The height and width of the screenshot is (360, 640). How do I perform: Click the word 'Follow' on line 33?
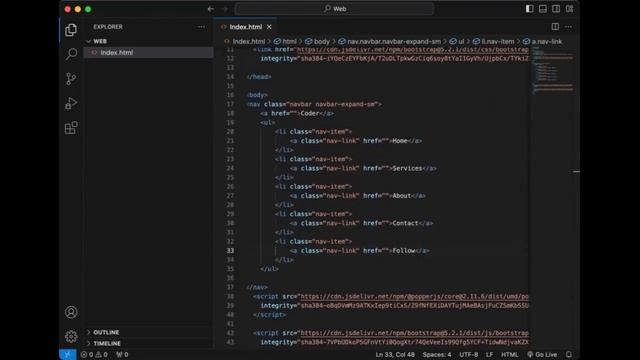(x=404, y=251)
